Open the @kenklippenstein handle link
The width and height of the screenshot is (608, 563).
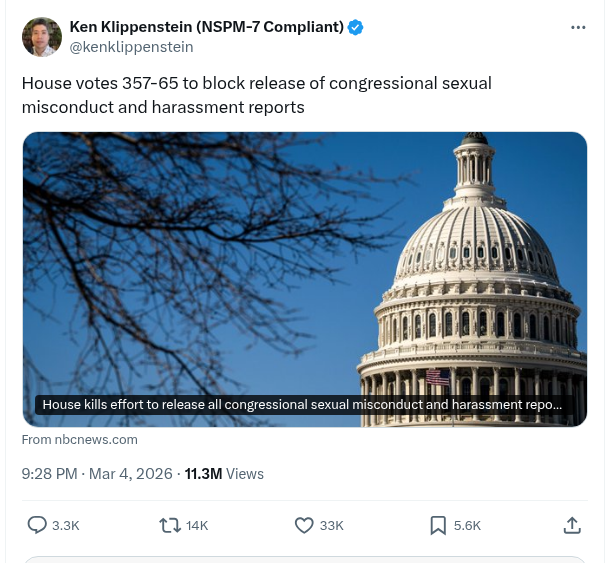point(131,47)
